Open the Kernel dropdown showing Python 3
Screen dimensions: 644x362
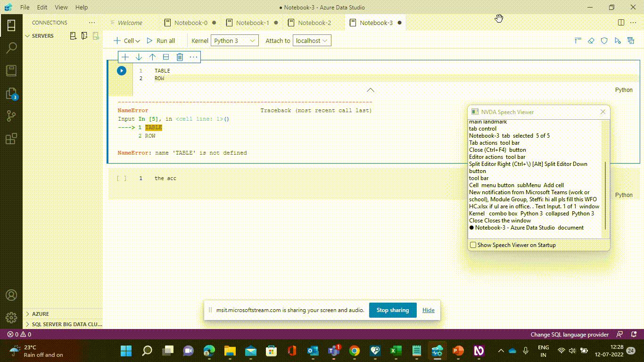[234, 41]
